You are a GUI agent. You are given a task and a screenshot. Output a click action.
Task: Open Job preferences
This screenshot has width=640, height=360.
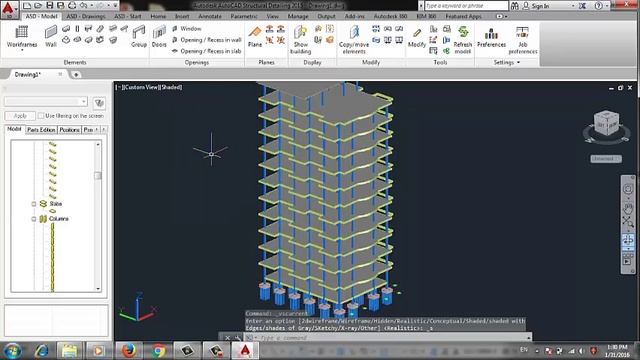(522, 40)
